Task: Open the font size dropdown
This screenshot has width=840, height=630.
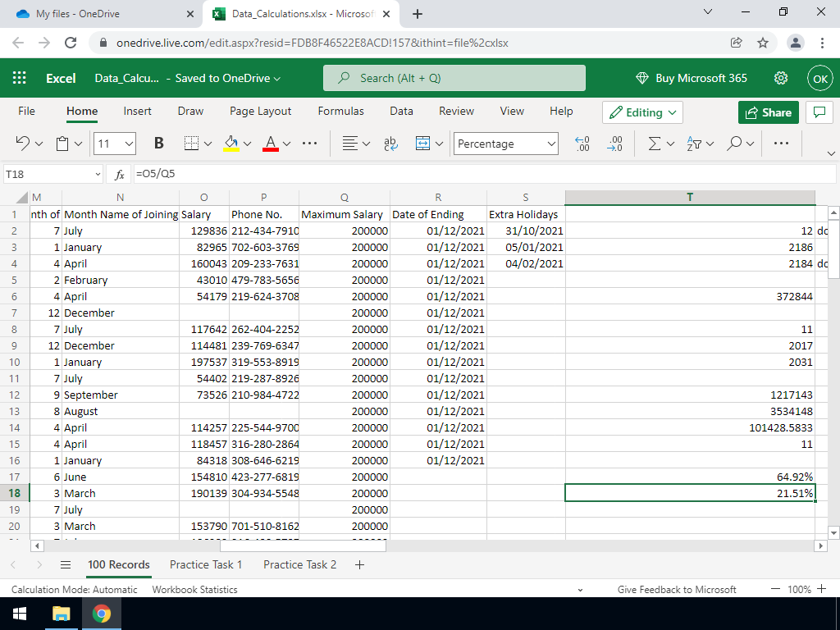Action: click(129, 144)
